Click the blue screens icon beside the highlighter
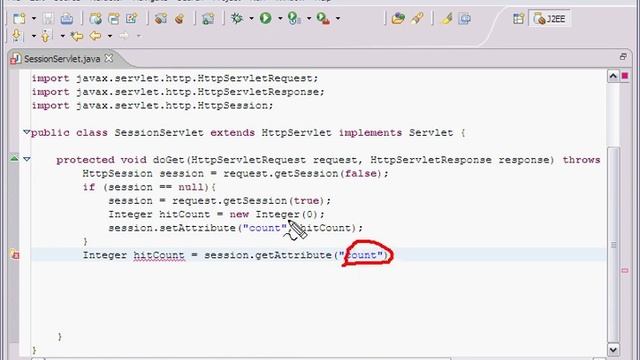Viewport: 640px width, 360px height. click(x=465, y=18)
